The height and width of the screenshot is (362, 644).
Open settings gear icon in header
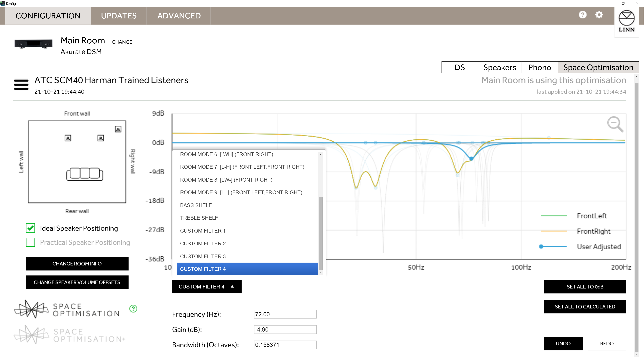tap(599, 15)
